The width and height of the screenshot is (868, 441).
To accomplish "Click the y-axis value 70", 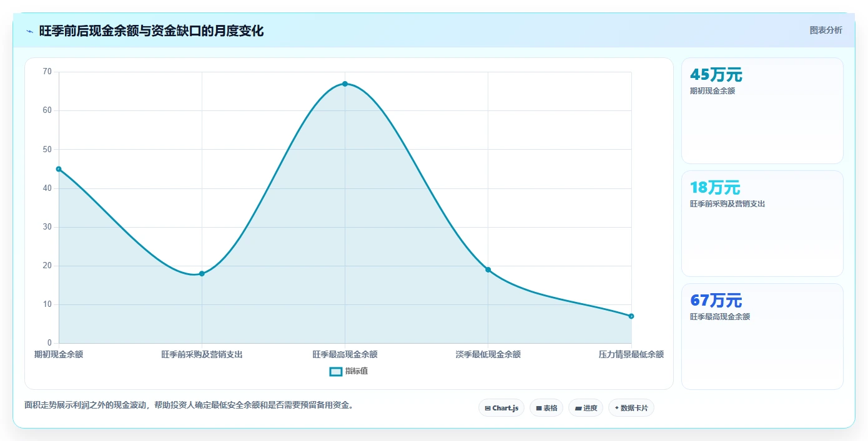I will pyautogui.click(x=47, y=72).
